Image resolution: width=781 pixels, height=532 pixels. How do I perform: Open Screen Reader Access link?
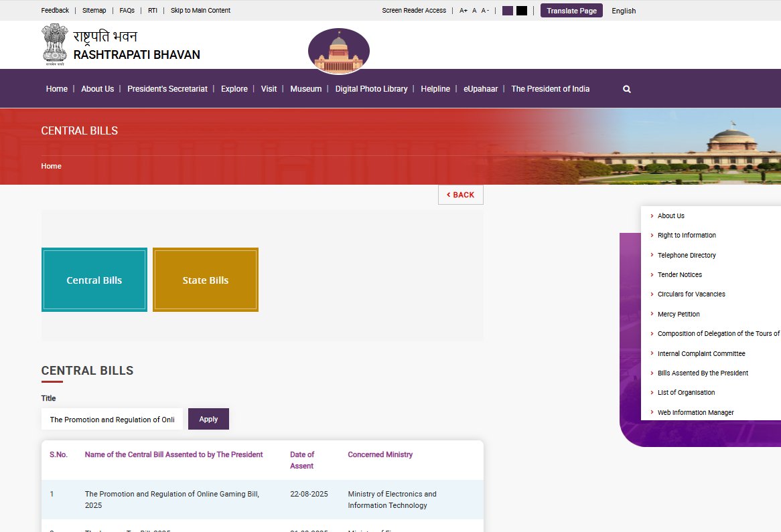(x=414, y=10)
